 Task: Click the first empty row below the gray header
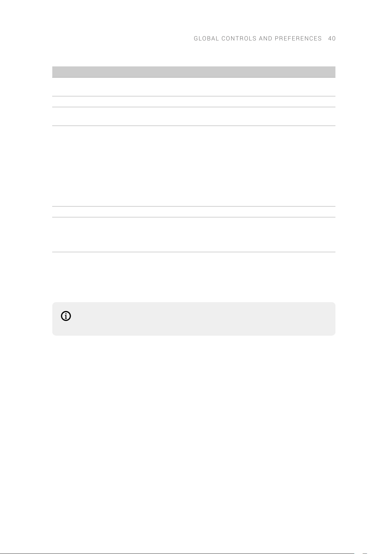[194, 87]
